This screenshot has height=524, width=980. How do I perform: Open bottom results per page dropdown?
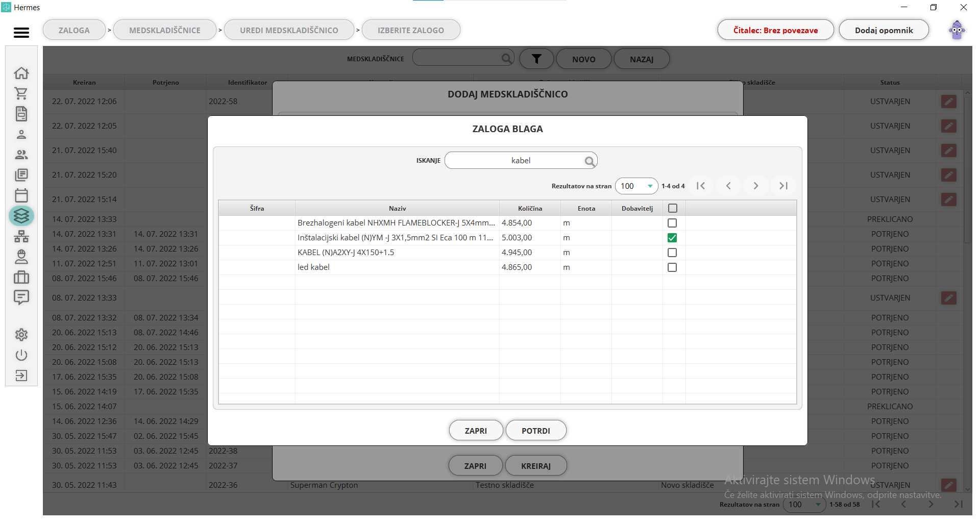[x=804, y=505]
